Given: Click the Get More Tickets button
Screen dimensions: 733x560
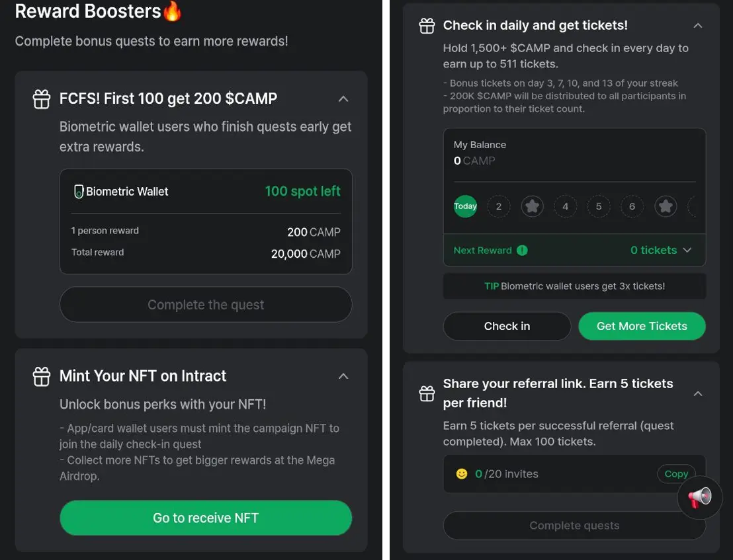Looking at the screenshot, I should tap(642, 326).
